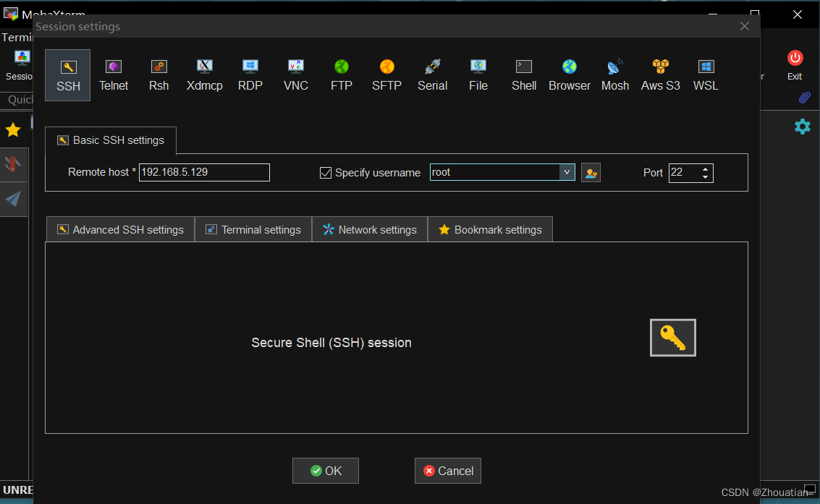Open the Terminal menu in MobaXterm
Image resolution: width=820 pixels, height=504 pixels.
(x=17, y=38)
